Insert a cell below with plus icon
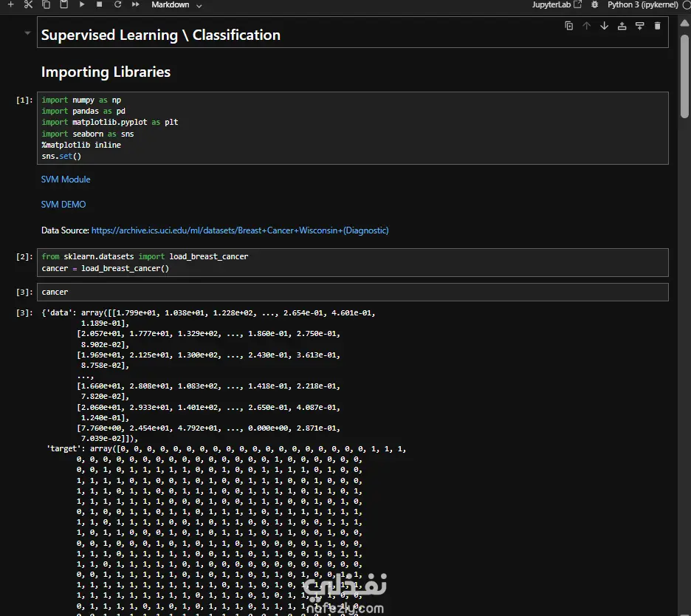The height and width of the screenshot is (616, 691). 11,4
